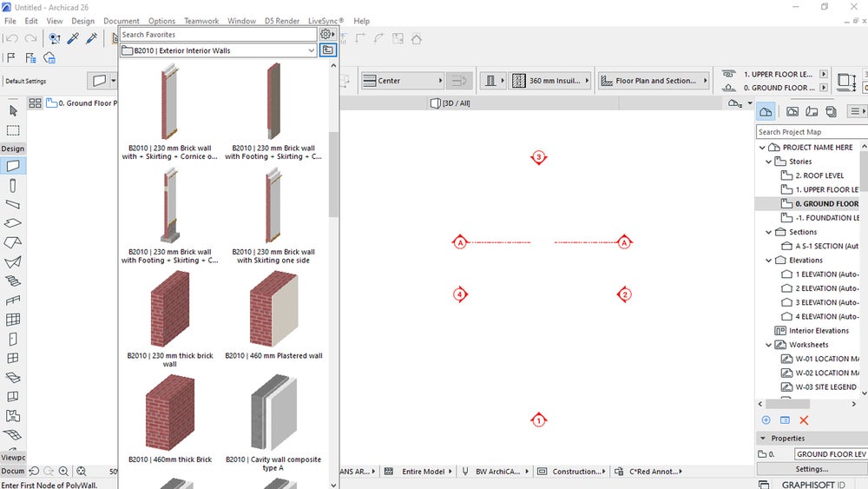Screen dimensions: 868x489
Task: Select the Mesh tool
Action: 13,434
